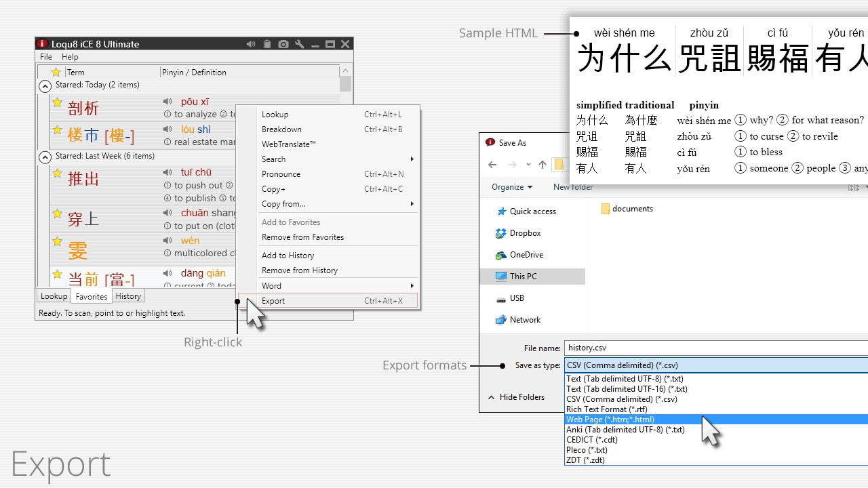Screen dimensions: 868x488
Task: Unstar the 当前 entry
Action: [x=58, y=274]
